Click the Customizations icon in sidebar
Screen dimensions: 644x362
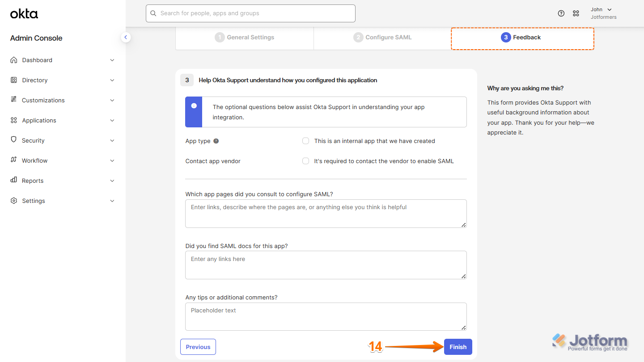(14, 100)
